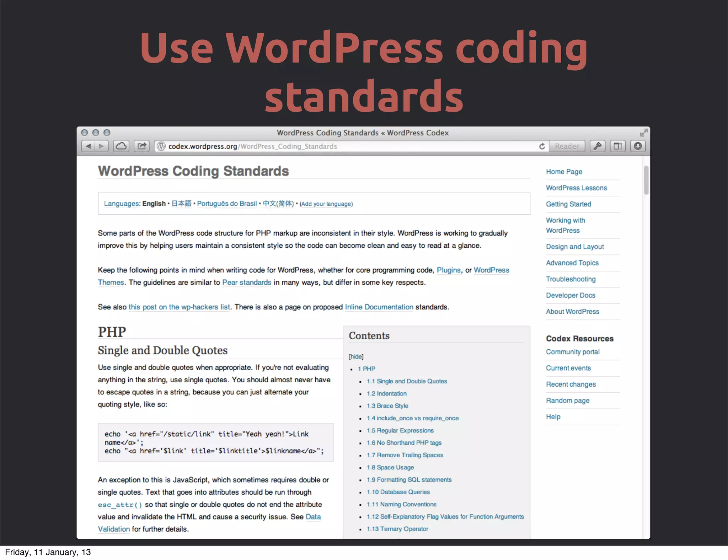728x560 pixels.
Task: Switch to Português do Brasil language
Action: pos(227,204)
